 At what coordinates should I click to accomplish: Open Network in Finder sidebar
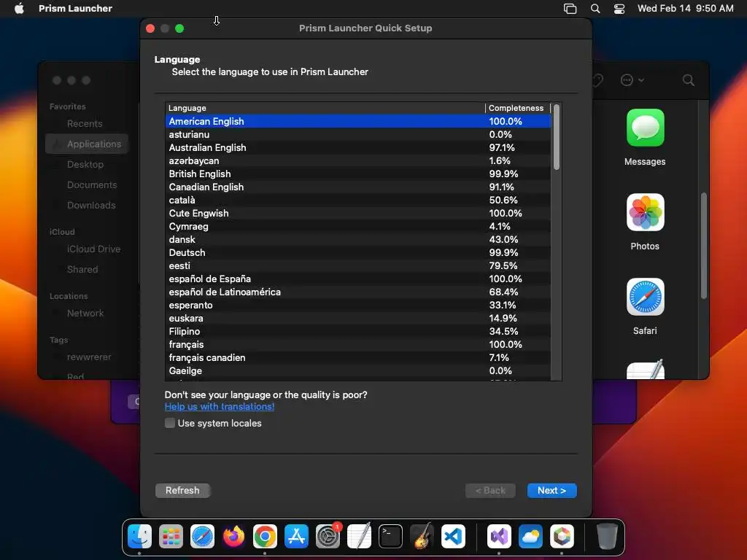click(87, 314)
